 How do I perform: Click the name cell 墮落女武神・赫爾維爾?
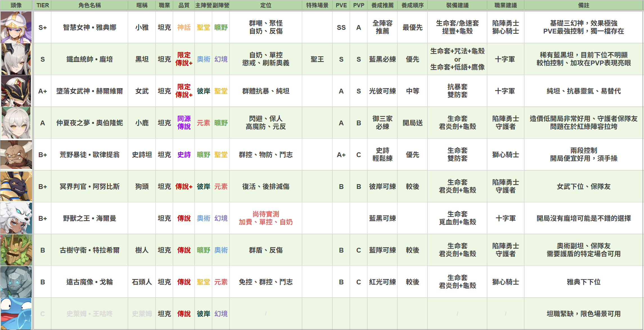tap(89, 91)
